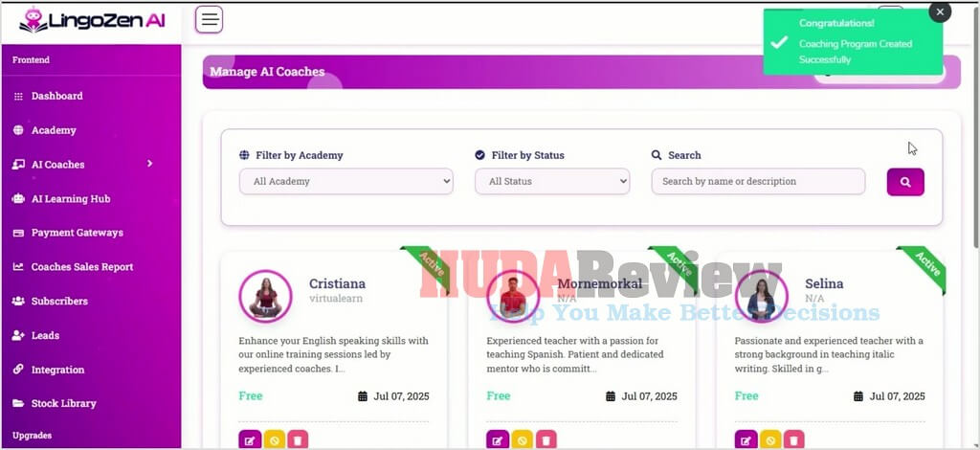Delete Selina coach using trash icon
The image size is (980, 450).
coord(793,440)
